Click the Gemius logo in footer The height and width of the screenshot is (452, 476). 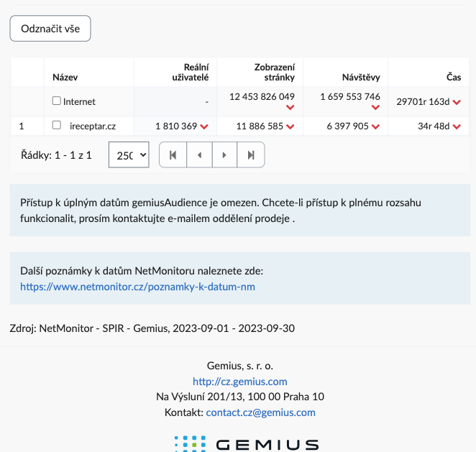pos(247,444)
